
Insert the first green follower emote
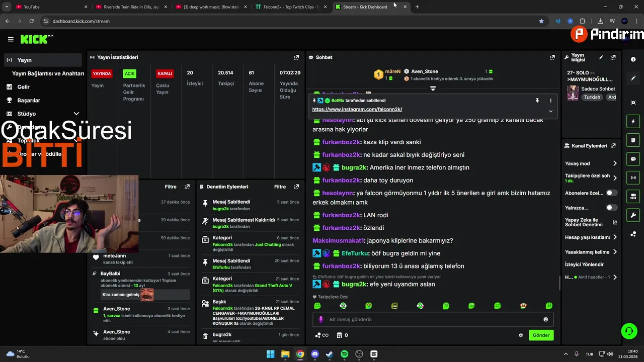[317, 306]
